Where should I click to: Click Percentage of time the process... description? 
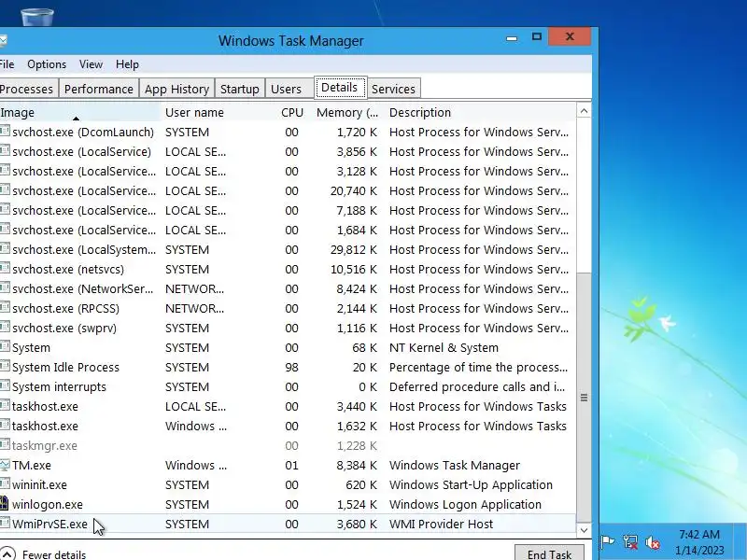478,367
